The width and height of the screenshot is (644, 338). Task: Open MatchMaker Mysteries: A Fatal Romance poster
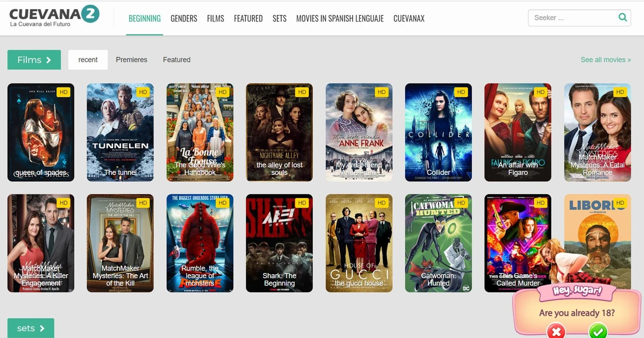click(597, 132)
